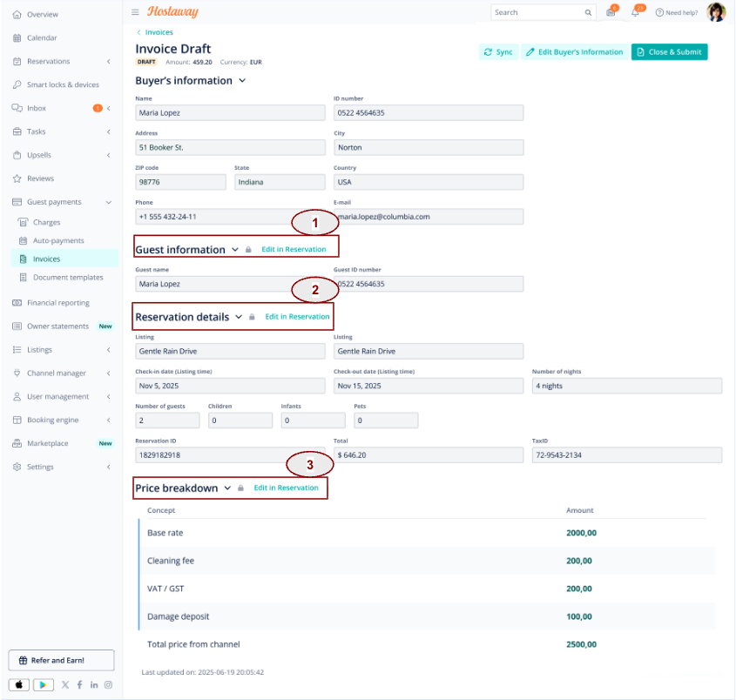
Task: Open Document templates in sidebar
Action: 68,277
